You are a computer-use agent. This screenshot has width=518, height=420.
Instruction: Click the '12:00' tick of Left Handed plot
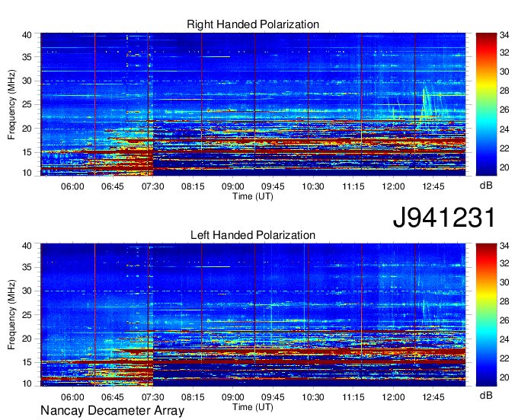tap(394, 397)
